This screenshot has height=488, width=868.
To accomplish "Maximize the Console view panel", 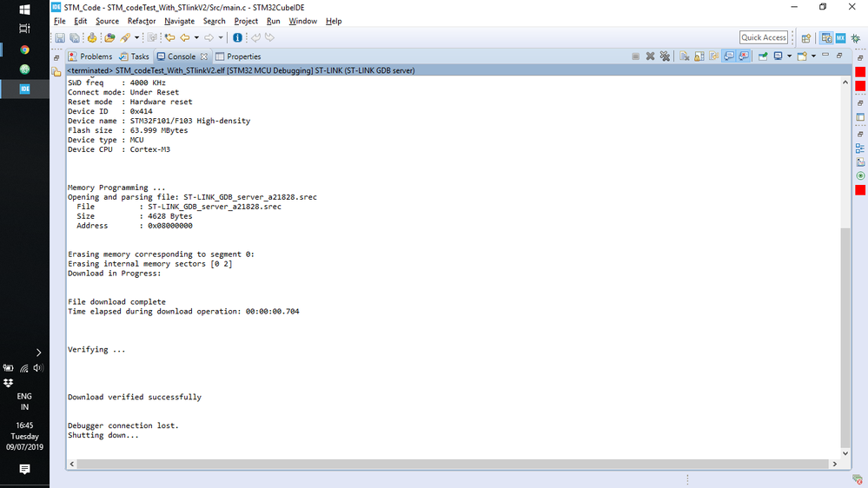I will [839, 56].
